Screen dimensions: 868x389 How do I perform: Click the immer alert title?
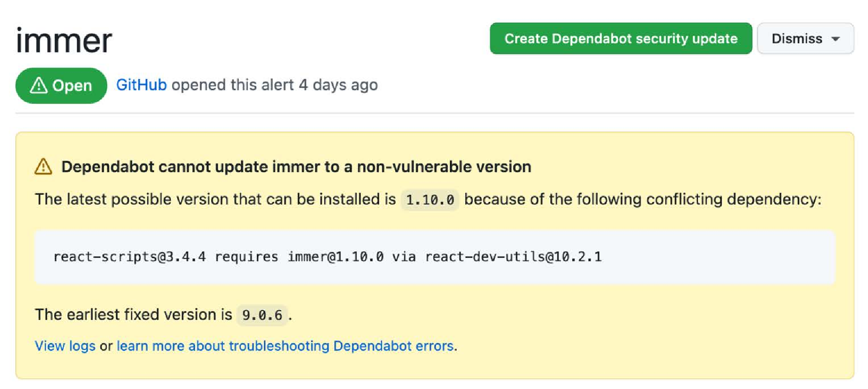pos(64,40)
